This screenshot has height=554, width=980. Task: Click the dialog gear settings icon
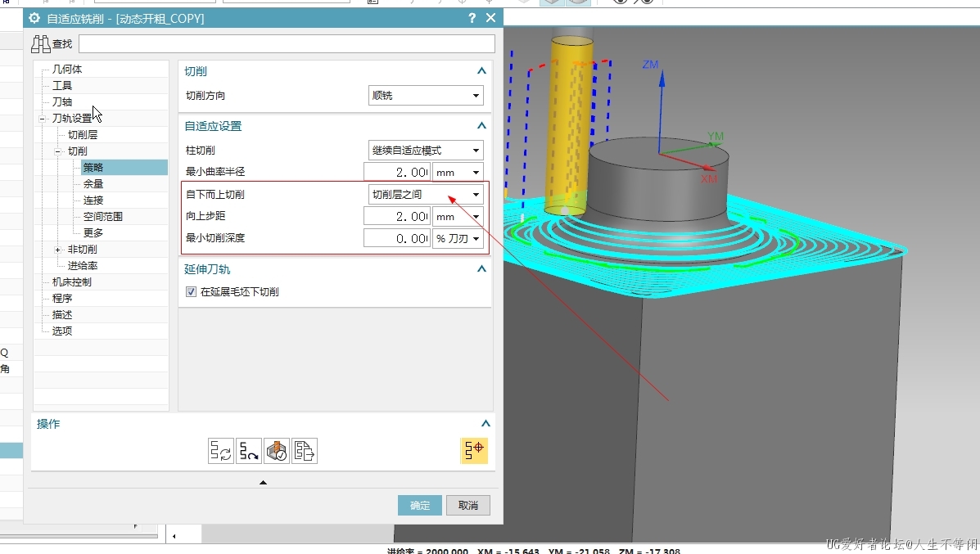coord(34,18)
